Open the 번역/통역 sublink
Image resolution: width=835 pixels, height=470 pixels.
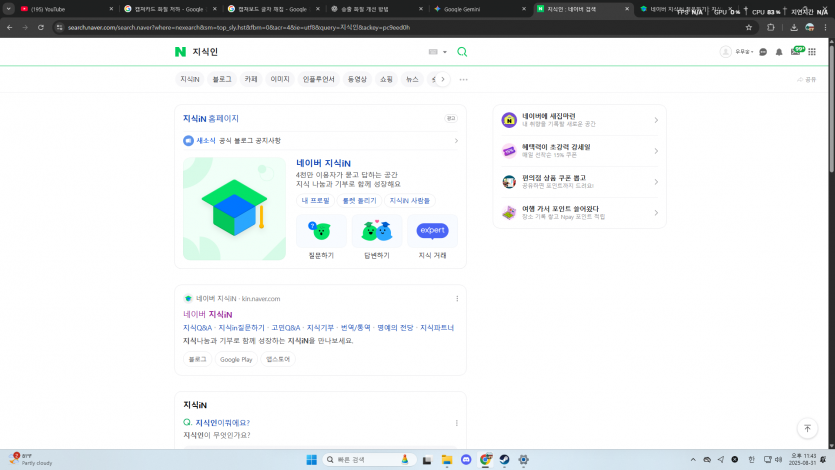tap(355, 328)
